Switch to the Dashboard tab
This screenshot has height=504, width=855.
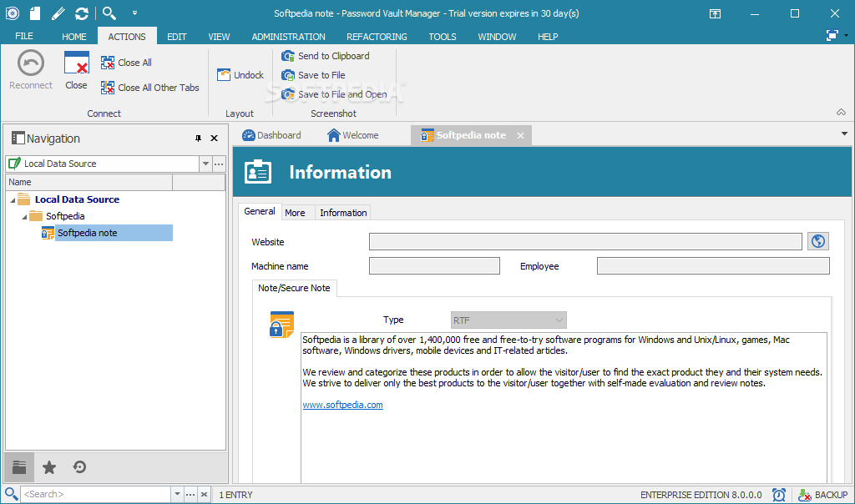[x=271, y=135]
